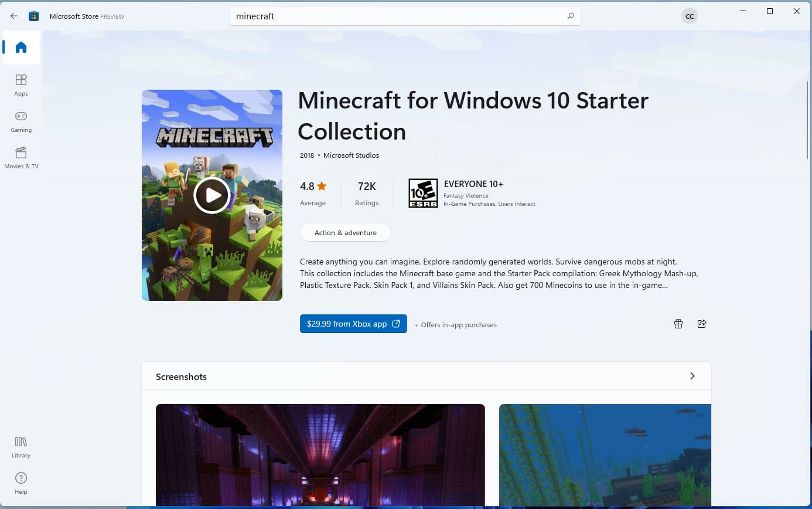The height and width of the screenshot is (509, 812).
Task: Click the Minecraft for Windows 10 Starter Collection title
Action: [473, 116]
